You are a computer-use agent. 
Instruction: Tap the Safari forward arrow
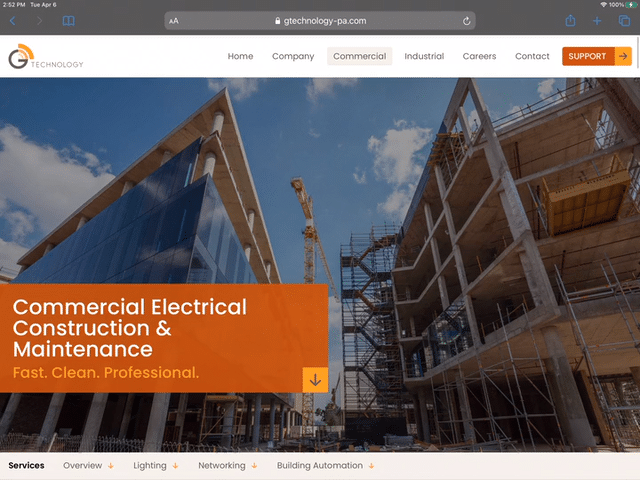[x=39, y=21]
